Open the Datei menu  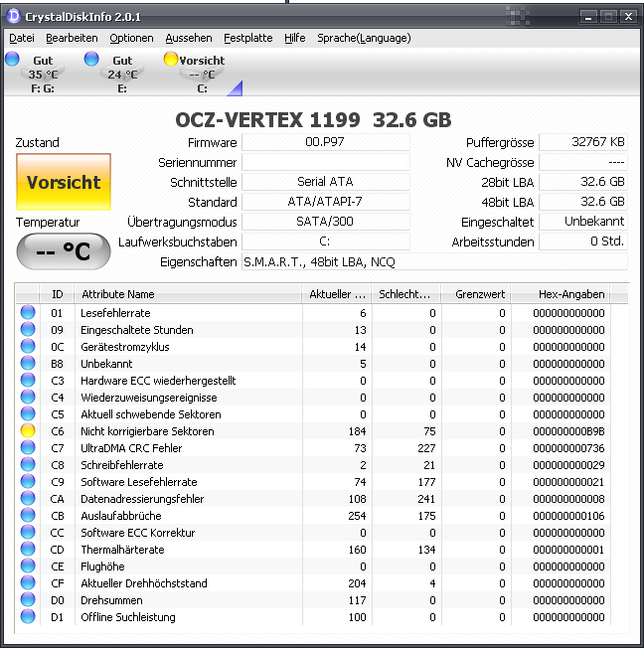tap(22, 38)
